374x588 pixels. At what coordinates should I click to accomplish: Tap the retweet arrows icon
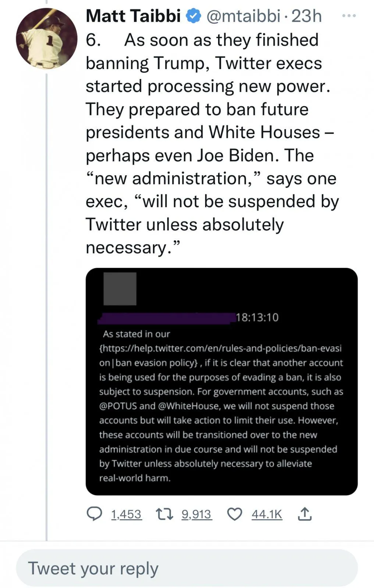pyautogui.click(x=164, y=514)
